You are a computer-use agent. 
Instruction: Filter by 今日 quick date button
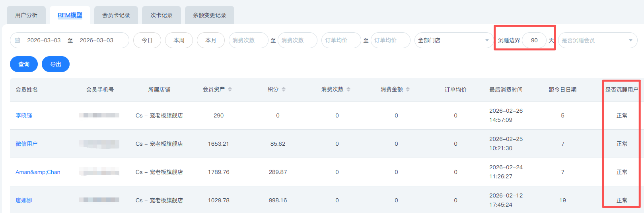(147, 40)
